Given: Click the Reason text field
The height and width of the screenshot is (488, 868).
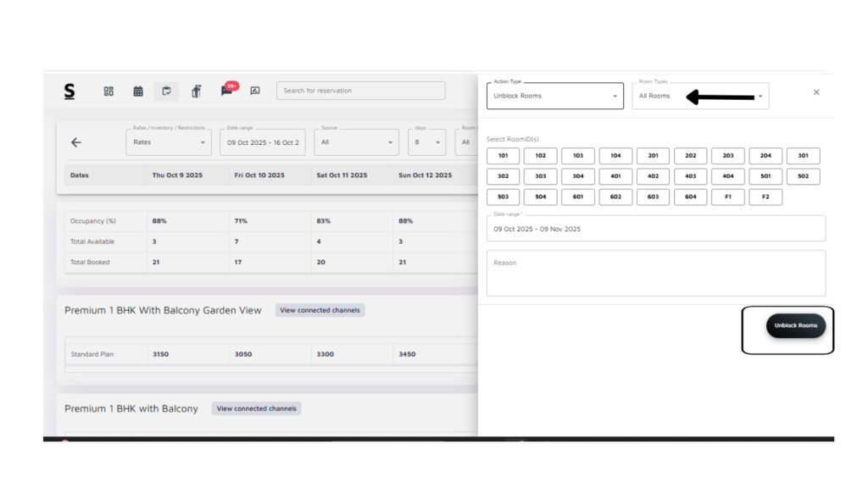Looking at the screenshot, I should 655,273.
